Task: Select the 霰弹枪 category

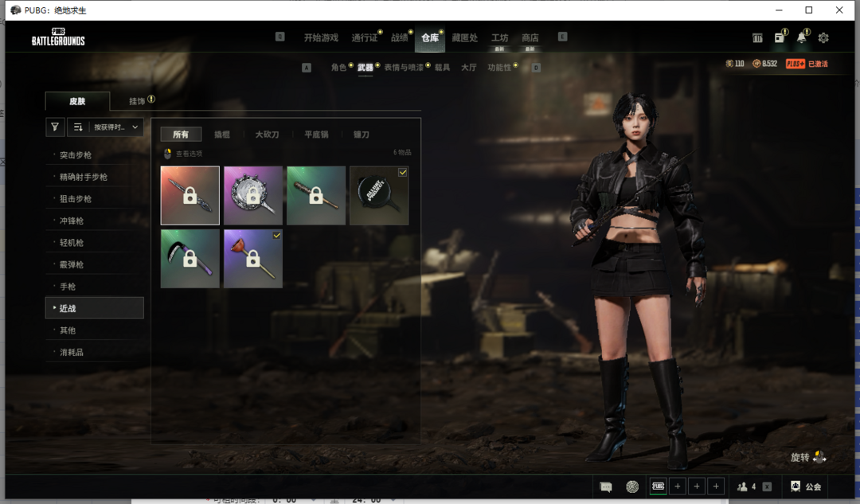Action: (x=95, y=265)
